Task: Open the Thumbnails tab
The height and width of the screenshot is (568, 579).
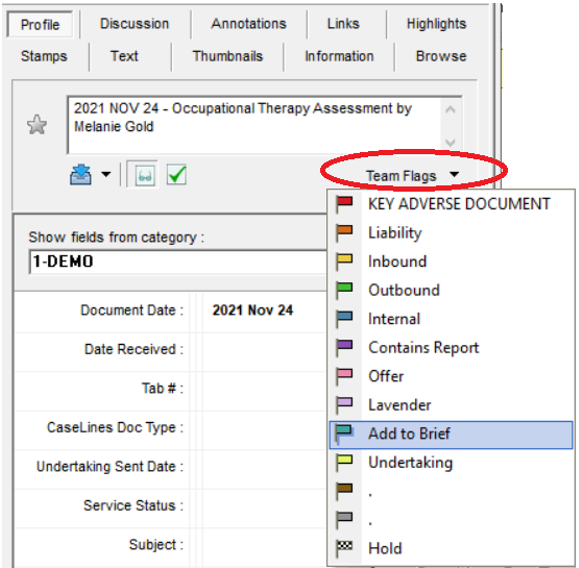Action: pyautogui.click(x=227, y=56)
